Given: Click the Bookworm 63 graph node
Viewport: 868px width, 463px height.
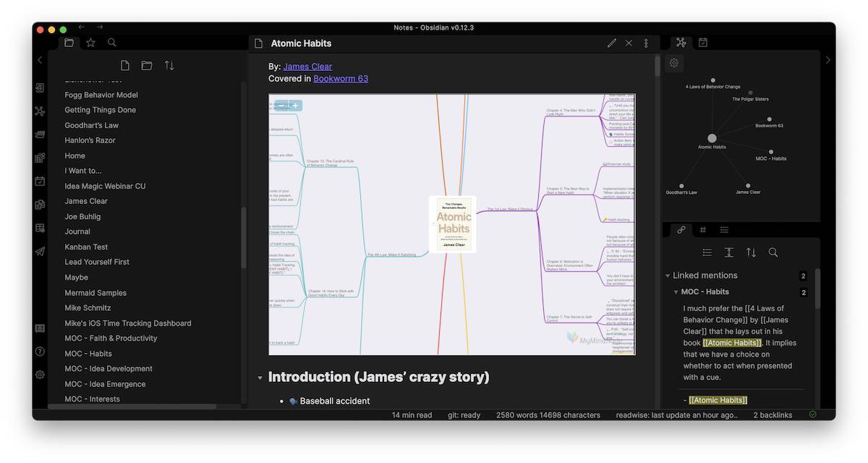Looking at the screenshot, I should tap(770, 119).
